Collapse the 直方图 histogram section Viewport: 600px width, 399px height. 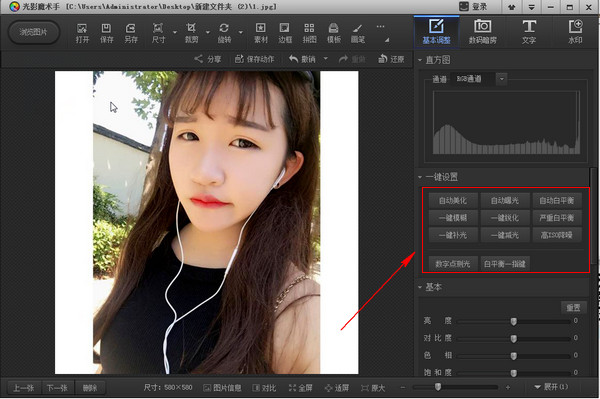coord(420,60)
